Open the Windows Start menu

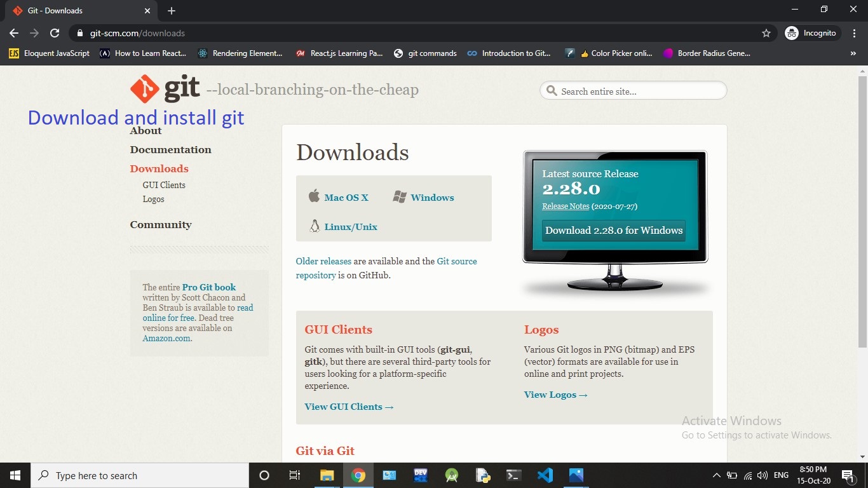(15, 475)
